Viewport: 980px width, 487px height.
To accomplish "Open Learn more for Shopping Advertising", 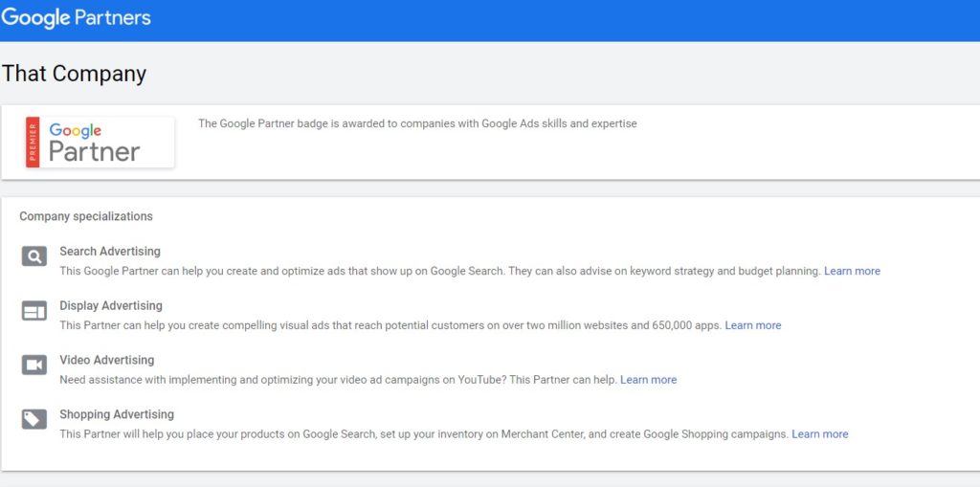I will tap(820, 433).
